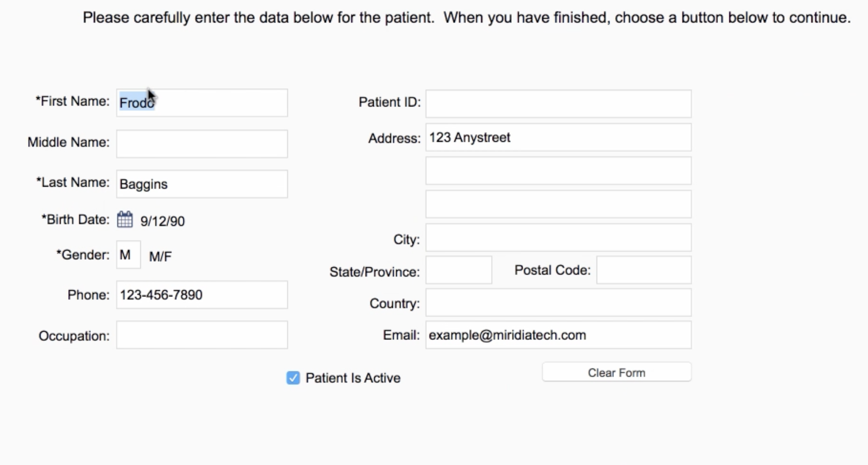This screenshot has width=868, height=465.
Task: Select the Postal Code field
Action: (644, 270)
